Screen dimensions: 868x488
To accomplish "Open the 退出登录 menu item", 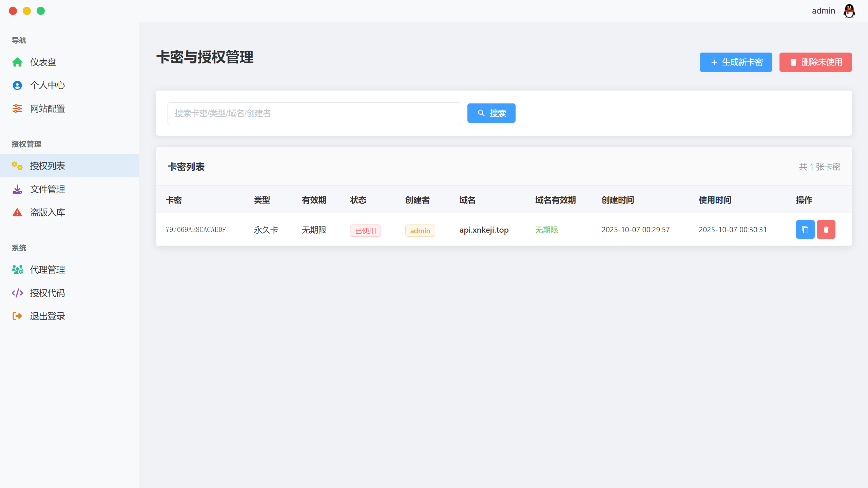I will click(x=47, y=316).
